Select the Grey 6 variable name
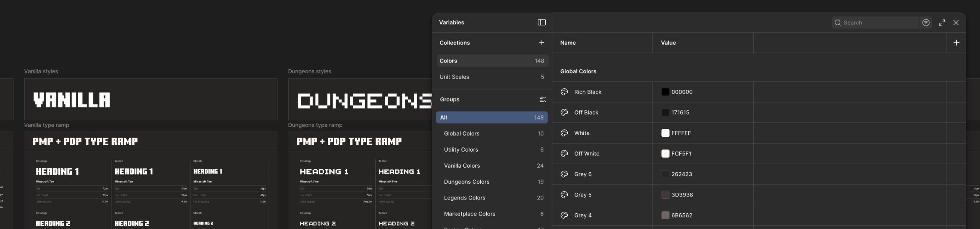This screenshot has height=229, width=980. click(583, 174)
